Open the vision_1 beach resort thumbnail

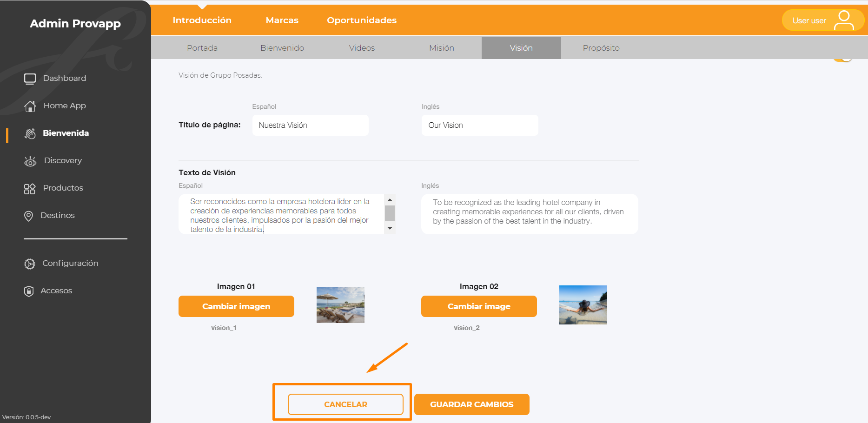(340, 305)
